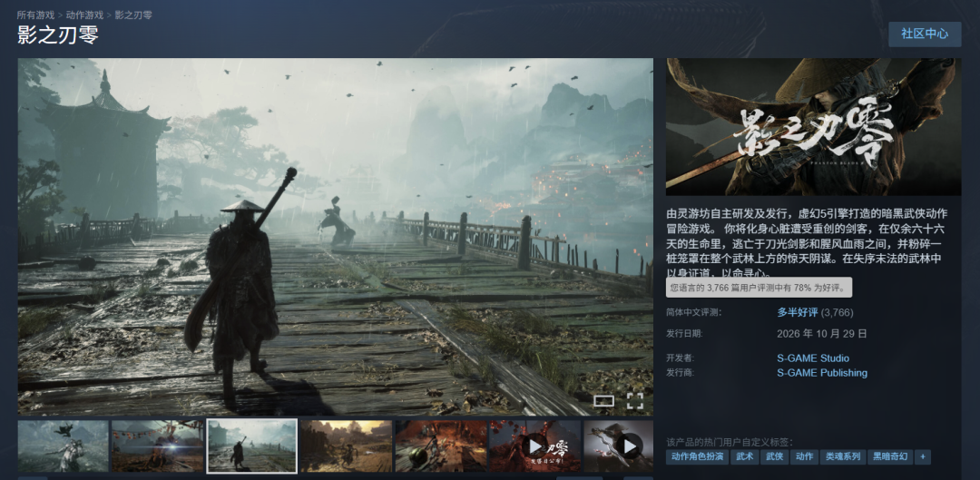Click the 开发者 label
Viewport: 980px width, 480px height.
(x=680, y=358)
